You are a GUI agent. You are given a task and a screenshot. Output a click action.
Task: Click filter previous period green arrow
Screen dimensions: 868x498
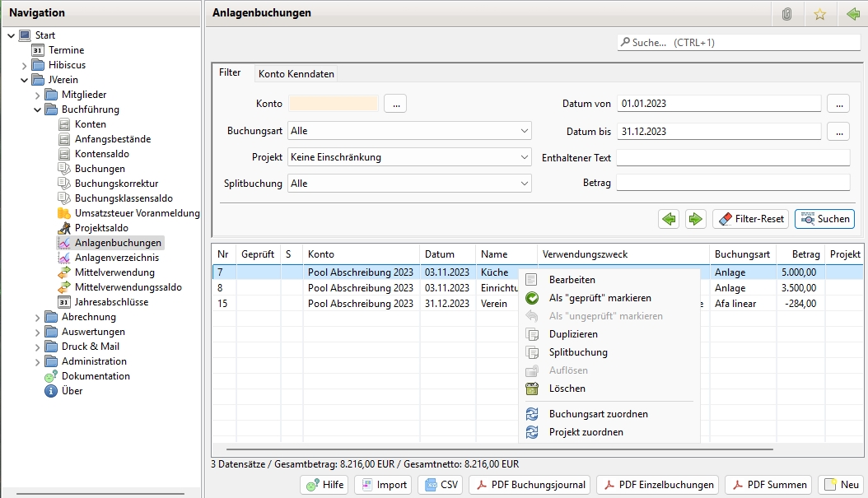[x=669, y=219]
